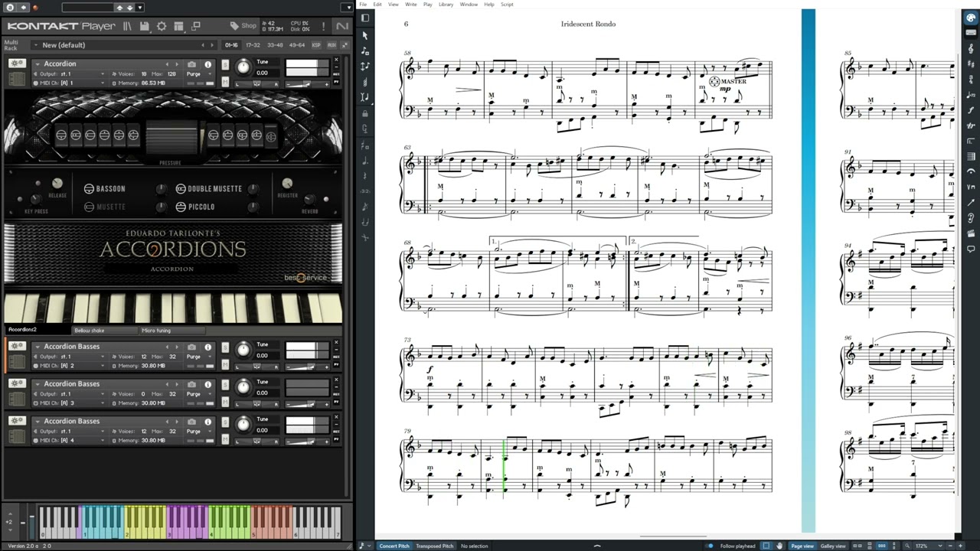Open the Accordion MIDI channel dropdown
The width and height of the screenshot is (980, 551).
(70, 83)
